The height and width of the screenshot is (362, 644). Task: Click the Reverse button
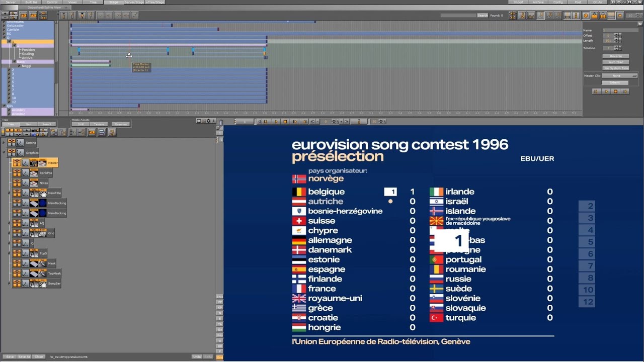616,56
